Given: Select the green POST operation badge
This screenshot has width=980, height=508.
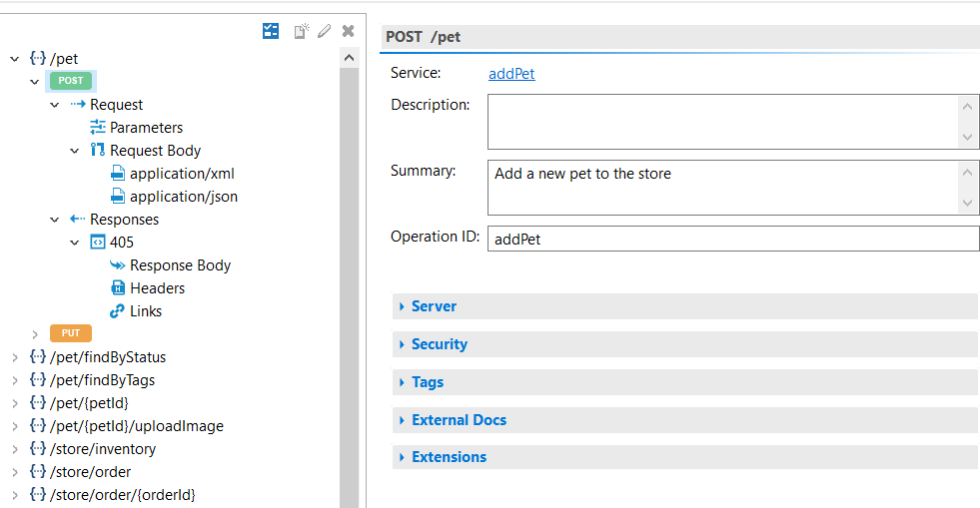Looking at the screenshot, I should (71, 81).
